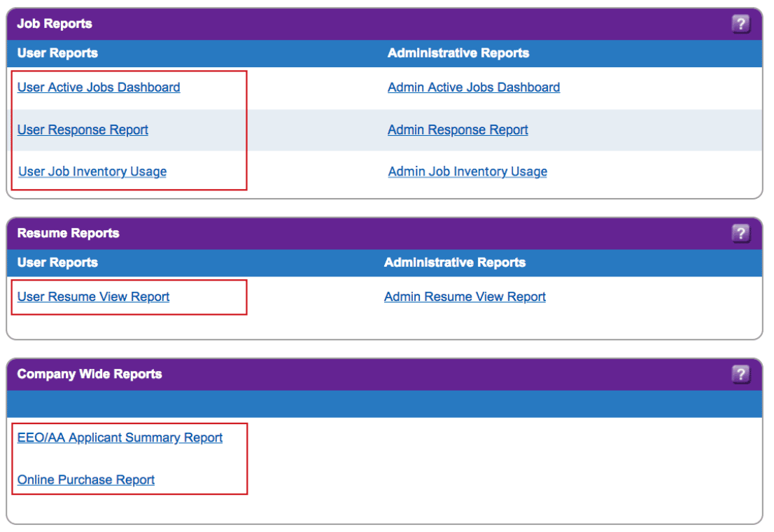The width and height of the screenshot is (774, 532).
Task: Click the Resume Reports help question mark
Action: 740,234
